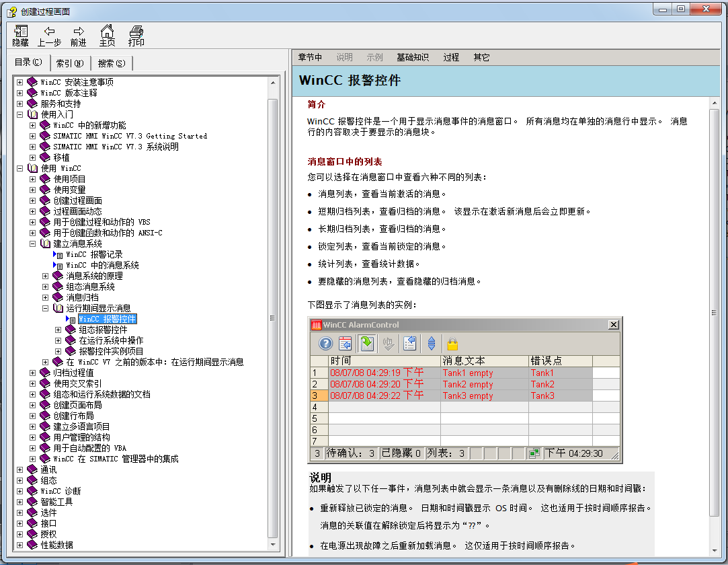This screenshot has width=728, height=565.
Task: Click the book icon beside 授权
Action: pos(32,534)
